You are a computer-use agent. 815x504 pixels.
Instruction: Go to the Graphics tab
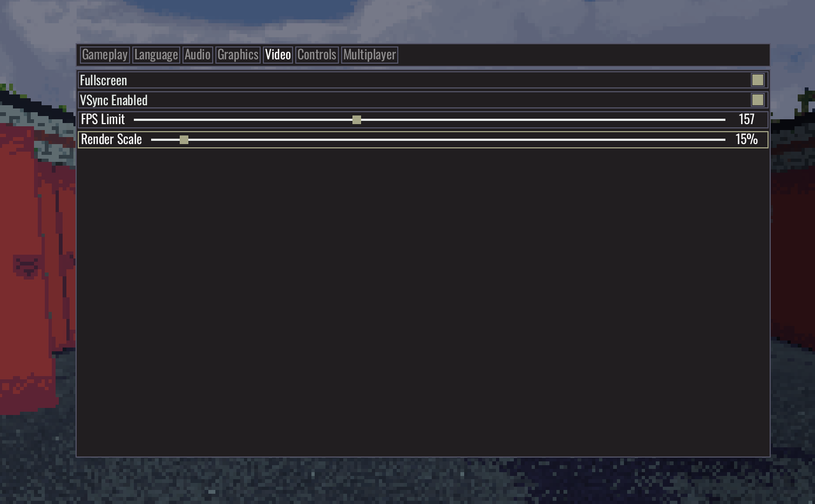(x=238, y=55)
